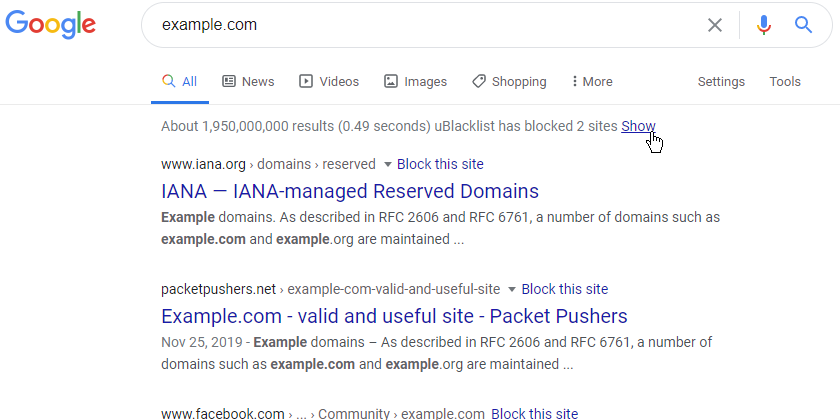Open Example.com valid and useful site result
Viewport: 840px width, 420px height.
[394, 316]
